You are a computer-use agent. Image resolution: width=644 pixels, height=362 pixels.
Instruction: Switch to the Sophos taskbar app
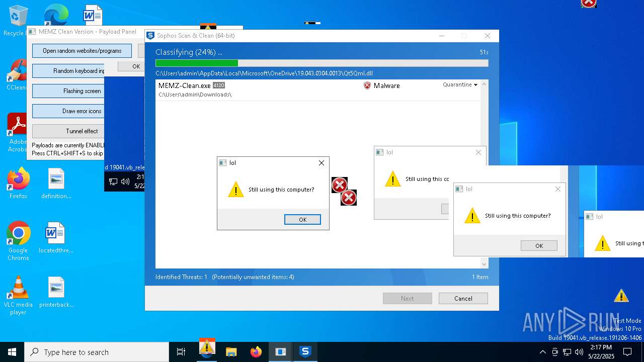tap(305, 352)
